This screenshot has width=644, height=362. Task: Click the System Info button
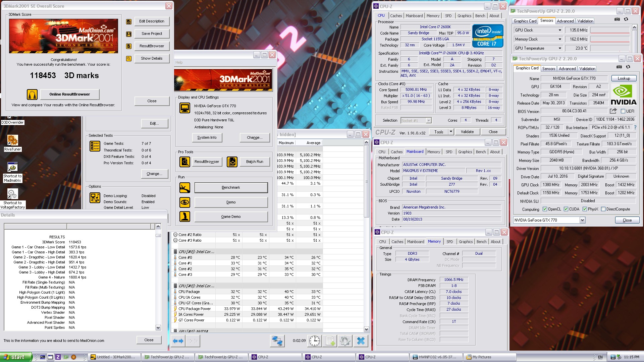[207, 138]
